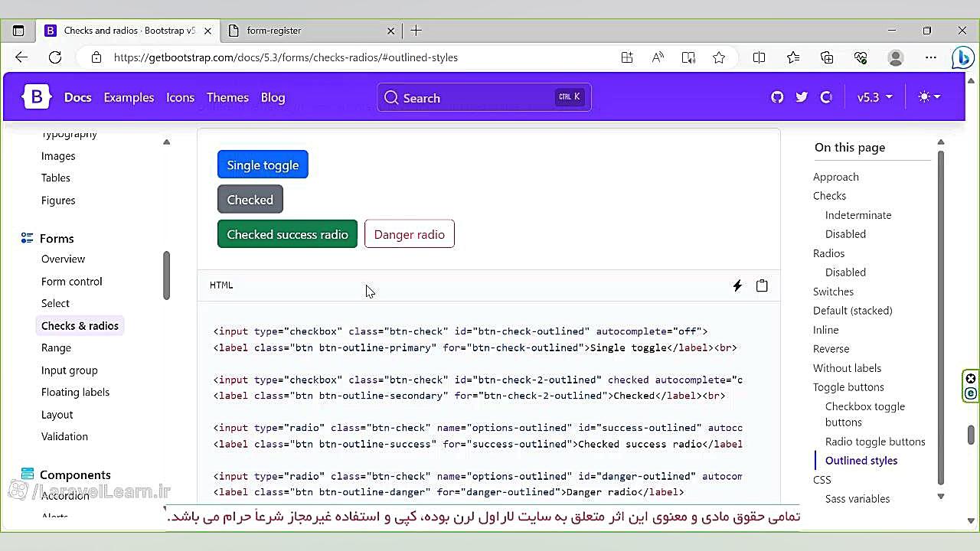Go to Form control page
Image resolution: width=980 pixels, height=551 pixels.
(x=72, y=281)
